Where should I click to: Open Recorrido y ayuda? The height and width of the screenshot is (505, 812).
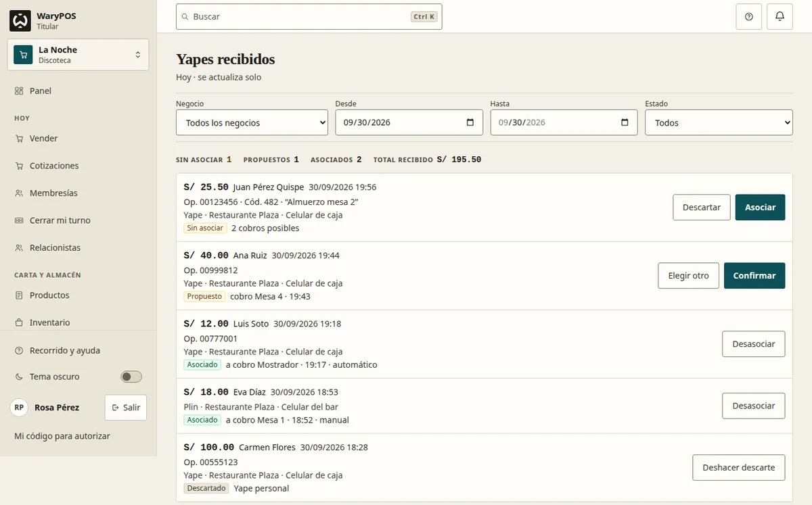pyautogui.click(x=78, y=351)
